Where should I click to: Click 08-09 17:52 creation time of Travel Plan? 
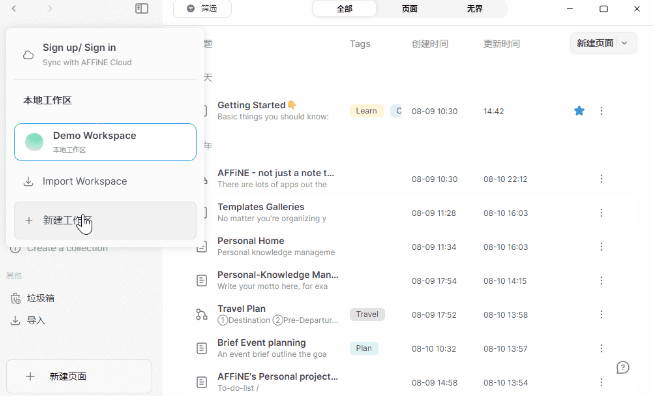coord(434,315)
